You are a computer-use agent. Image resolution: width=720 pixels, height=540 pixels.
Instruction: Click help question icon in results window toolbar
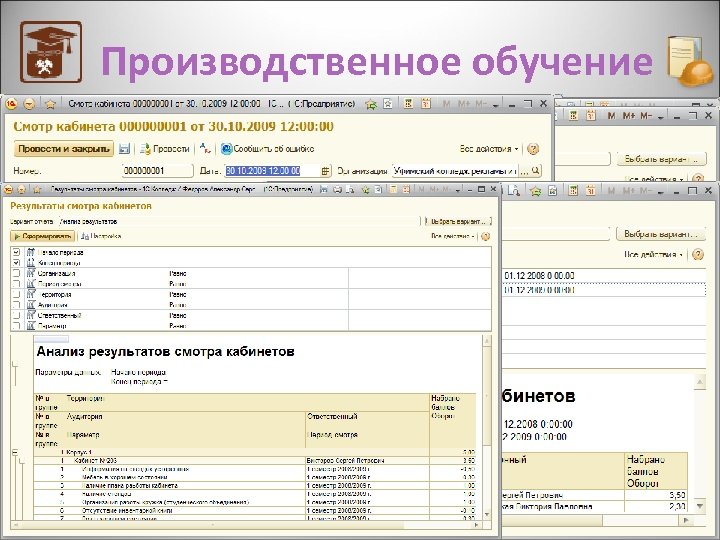pyautogui.click(x=485, y=236)
